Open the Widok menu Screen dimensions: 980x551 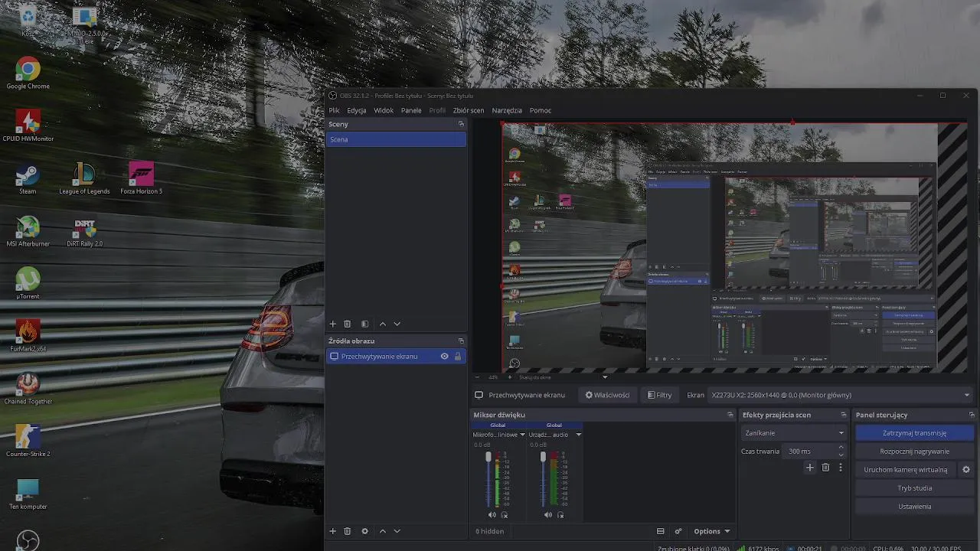coord(384,110)
